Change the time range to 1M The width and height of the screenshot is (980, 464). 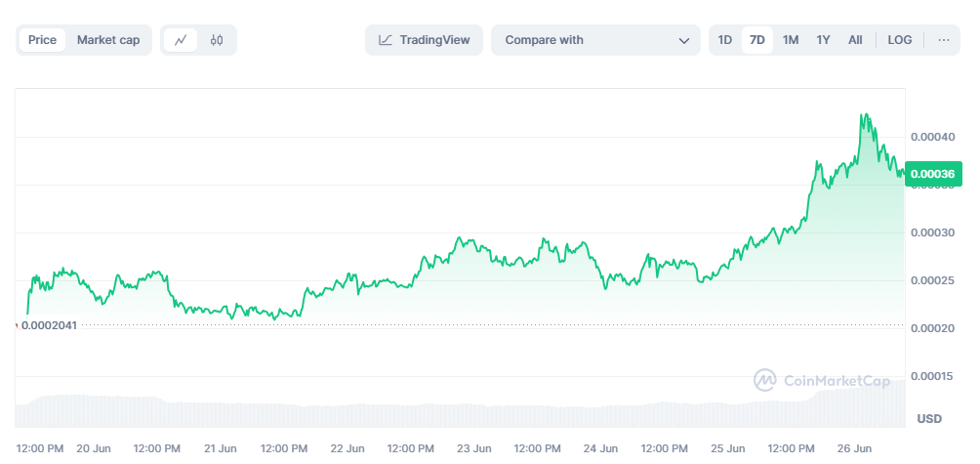tap(791, 40)
